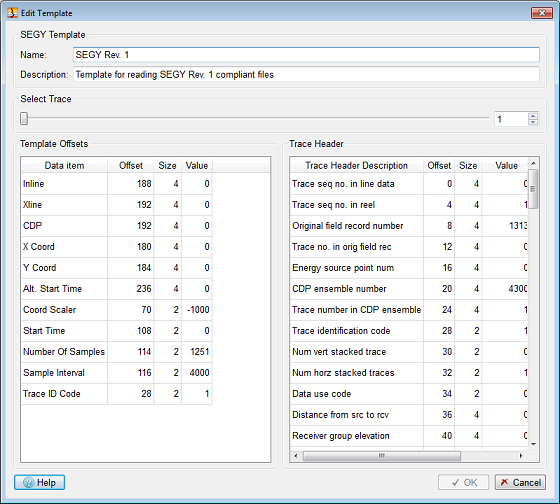Viewport: 560px width, 504px height.
Task: Click the Y Coord offset cell 184
Action: (x=131, y=268)
